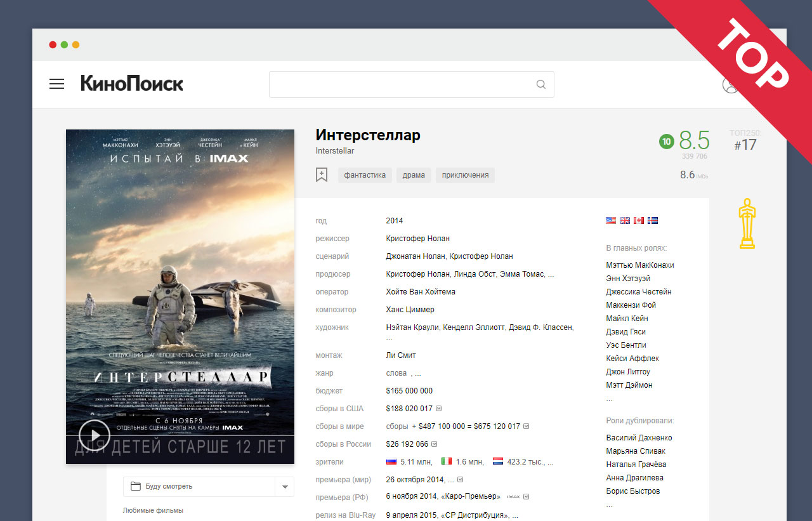Click the bookmark-plus icon below the title
Image resolution: width=812 pixels, height=521 pixels.
pyautogui.click(x=322, y=175)
